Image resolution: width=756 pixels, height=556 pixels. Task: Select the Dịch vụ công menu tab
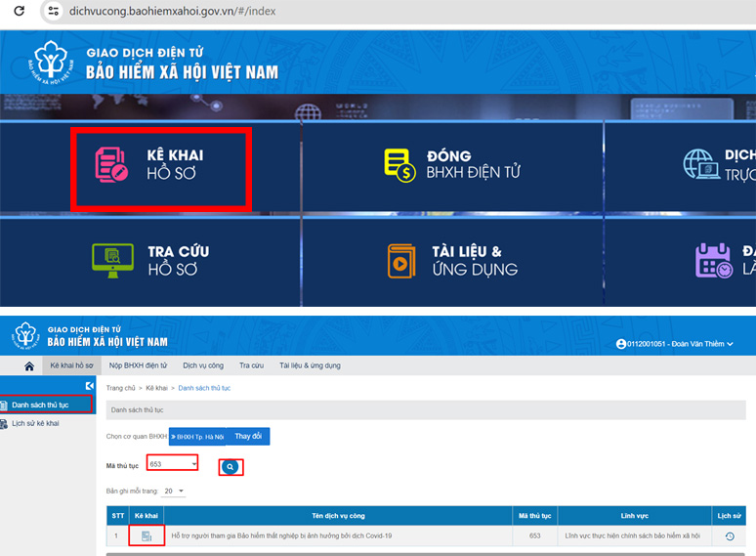click(x=203, y=365)
